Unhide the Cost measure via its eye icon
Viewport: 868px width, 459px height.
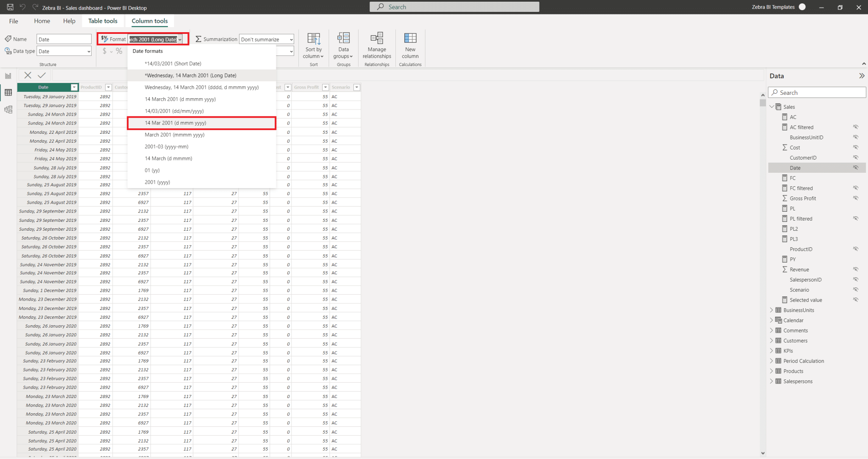click(x=856, y=147)
